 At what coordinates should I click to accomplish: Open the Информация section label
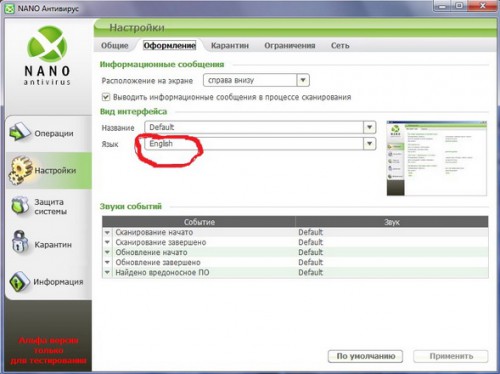(58, 282)
